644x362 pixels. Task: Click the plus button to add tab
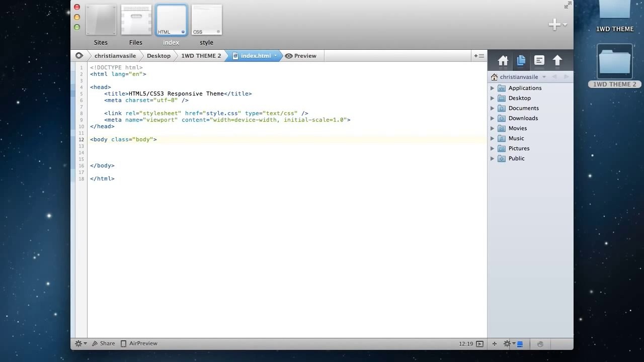pos(554,24)
